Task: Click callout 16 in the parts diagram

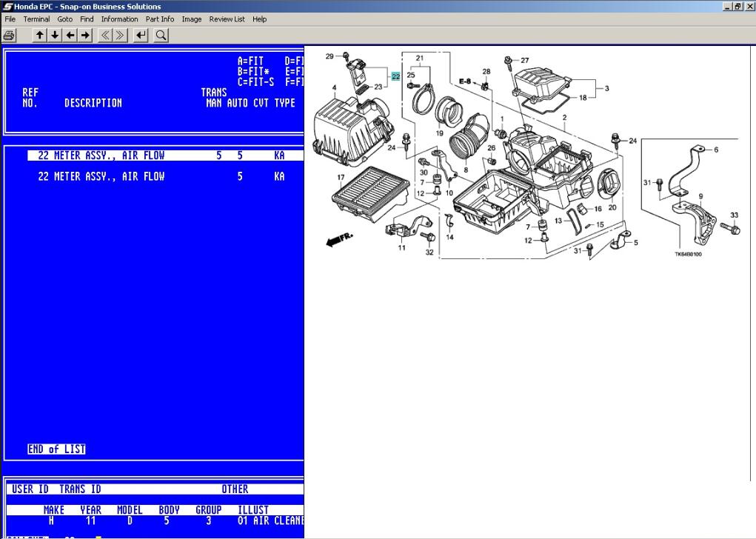Action: pyautogui.click(x=598, y=210)
